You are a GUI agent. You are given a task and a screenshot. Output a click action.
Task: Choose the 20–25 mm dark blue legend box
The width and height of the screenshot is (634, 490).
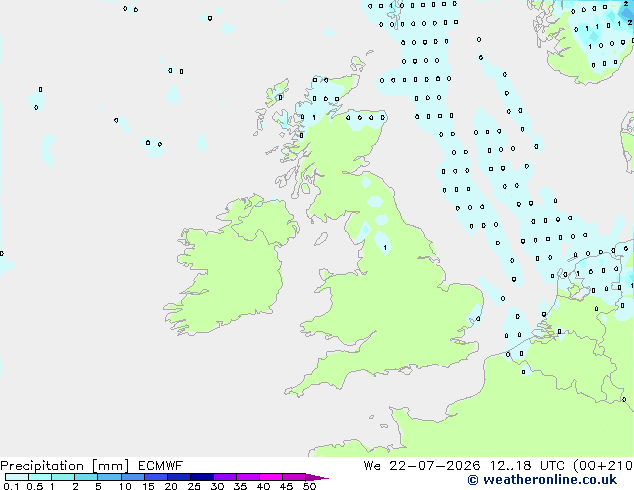click(x=178, y=477)
